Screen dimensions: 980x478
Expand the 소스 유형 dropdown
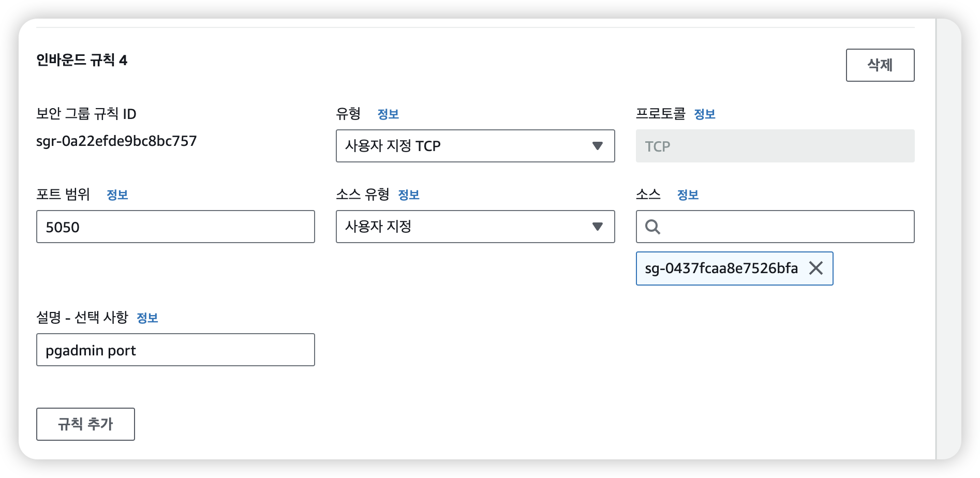tap(475, 227)
